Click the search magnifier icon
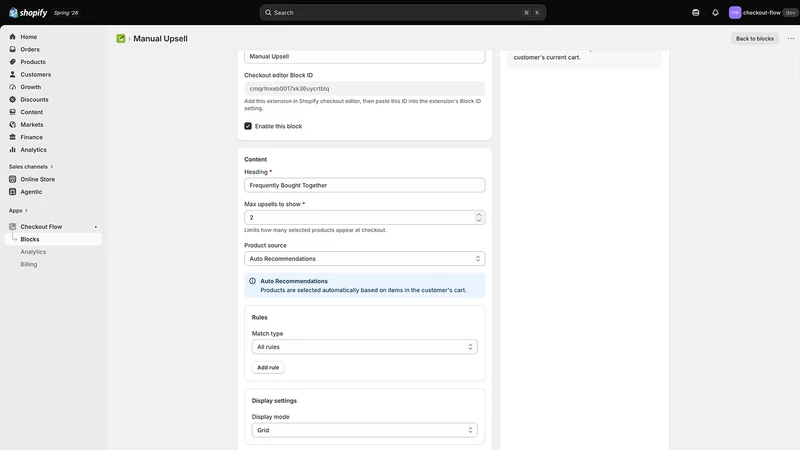This screenshot has width=800, height=450. point(268,13)
